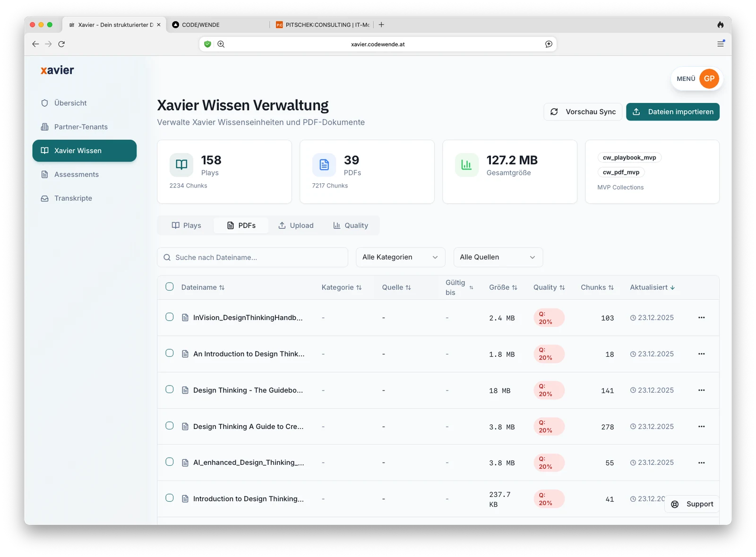The image size is (756, 557).
Task: Sort table by Aktualisiert column
Action: pos(652,287)
